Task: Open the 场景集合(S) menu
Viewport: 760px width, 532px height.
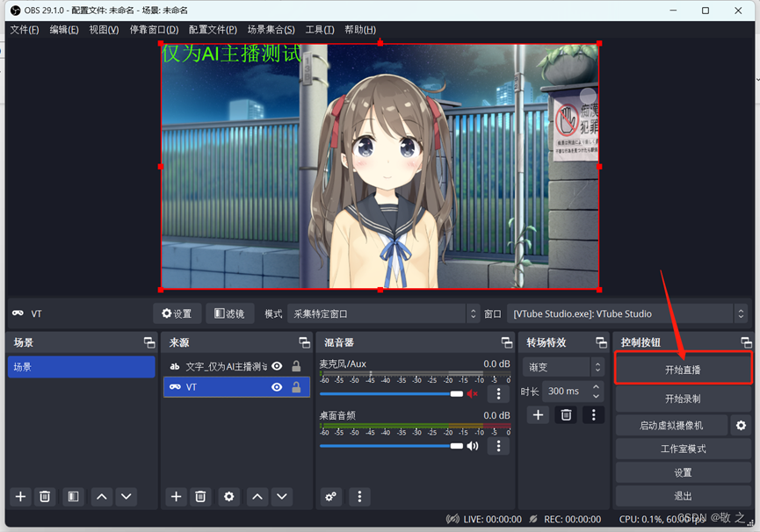Action: pos(271,30)
